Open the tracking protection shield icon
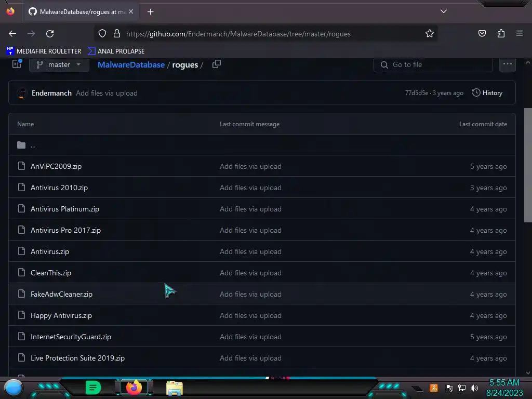Image resolution: width=532 pixels, height=399 pixels. 102,34
